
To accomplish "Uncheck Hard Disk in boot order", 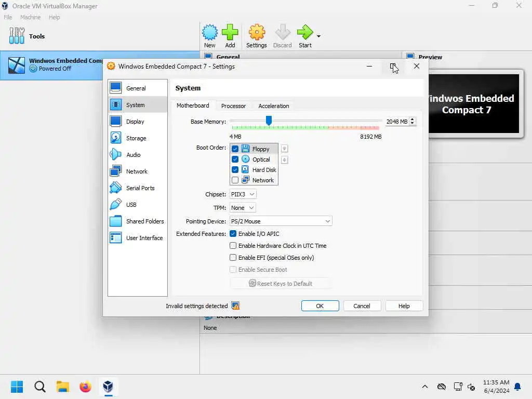I will (x=235, y=170).
